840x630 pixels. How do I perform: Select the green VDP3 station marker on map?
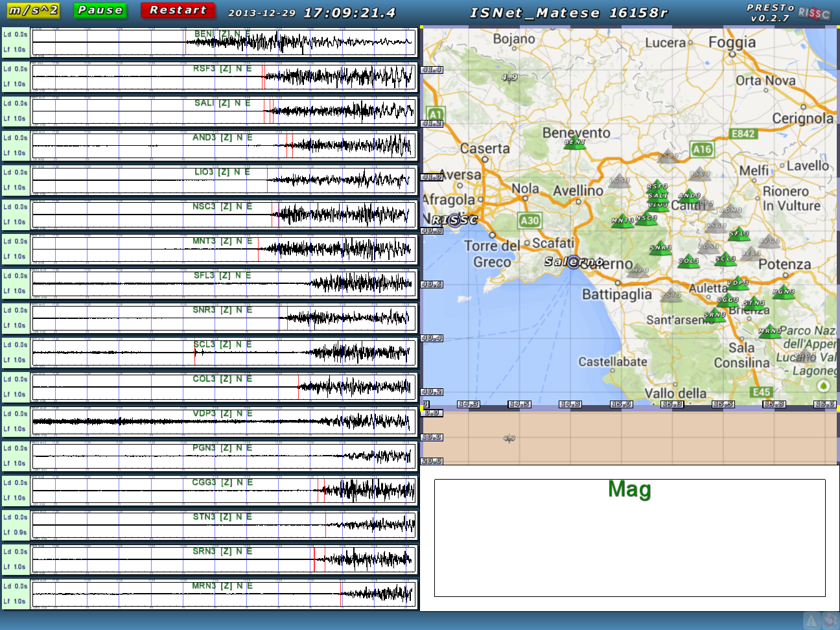tap(738, 284)
